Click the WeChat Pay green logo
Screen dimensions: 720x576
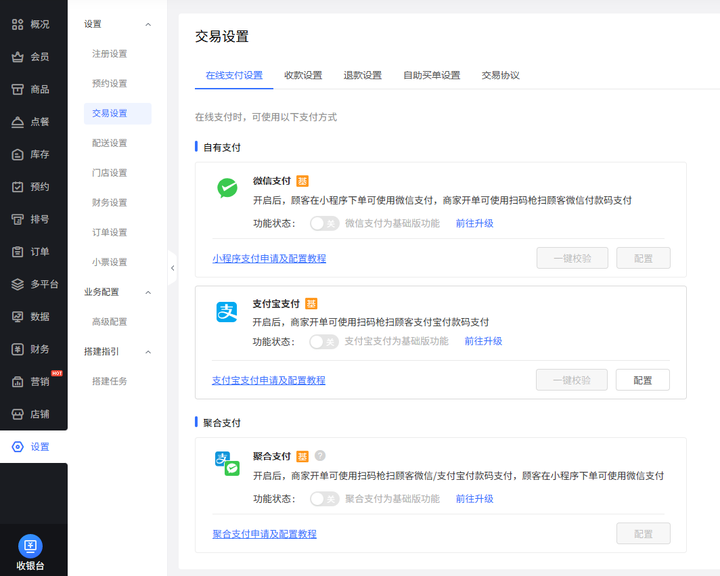click(x=227, y=188)
